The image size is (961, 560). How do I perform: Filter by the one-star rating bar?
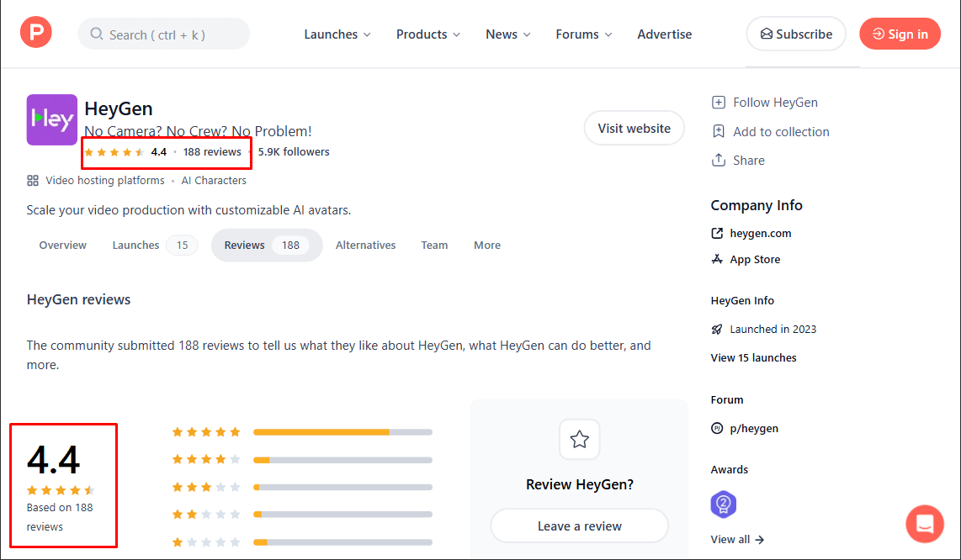click(342, 542)
